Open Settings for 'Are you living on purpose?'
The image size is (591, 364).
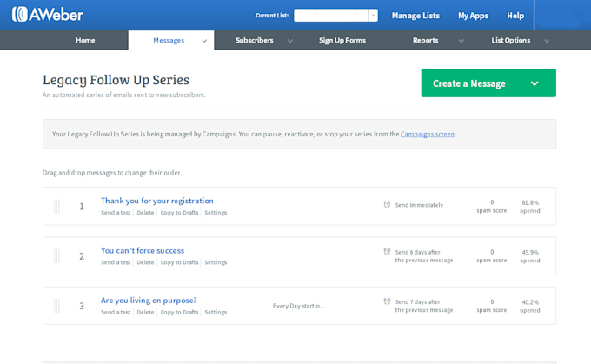tap(216, 312)
